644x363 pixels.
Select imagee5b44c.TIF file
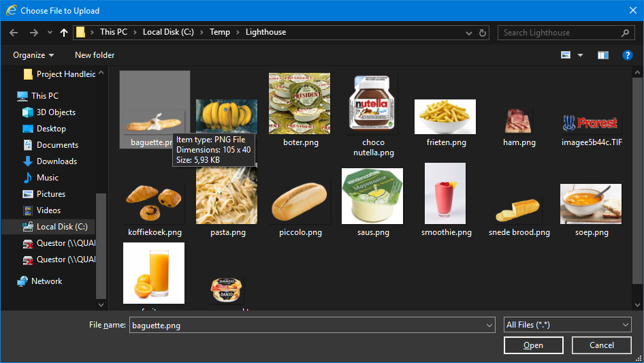pyautogui.click(x=592, y=130)
